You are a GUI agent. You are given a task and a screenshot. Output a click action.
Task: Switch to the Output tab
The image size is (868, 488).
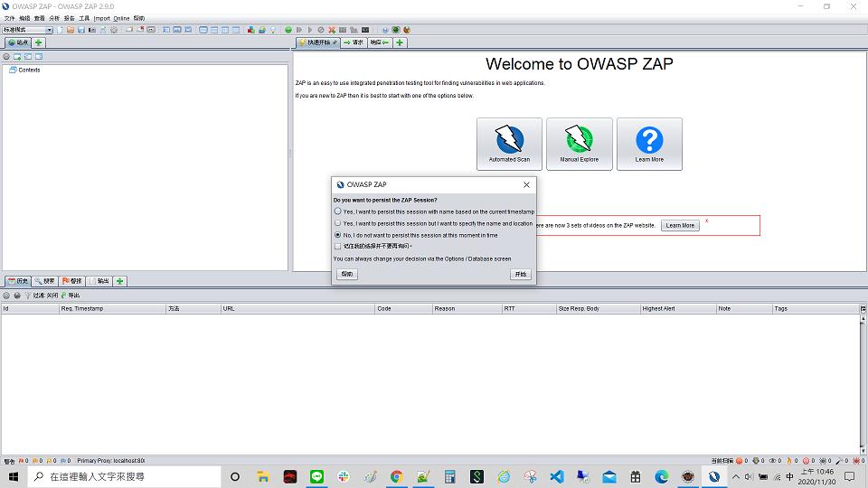click(99, 281)
